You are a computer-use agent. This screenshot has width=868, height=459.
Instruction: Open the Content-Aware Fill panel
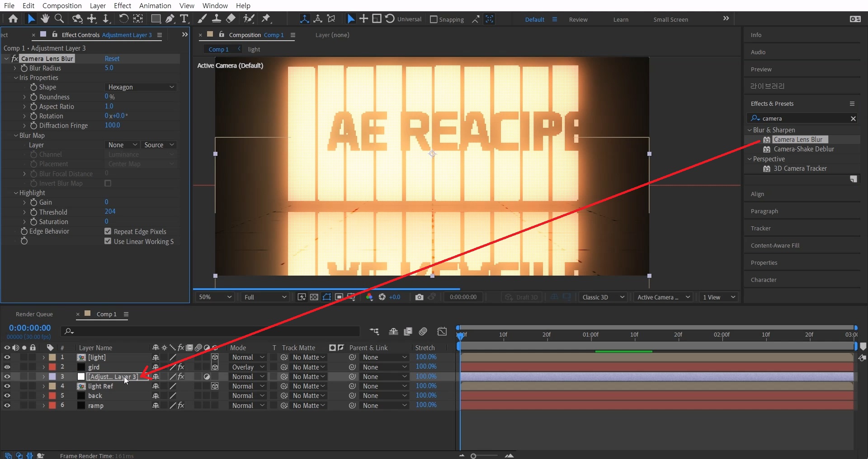pos(775,245)
